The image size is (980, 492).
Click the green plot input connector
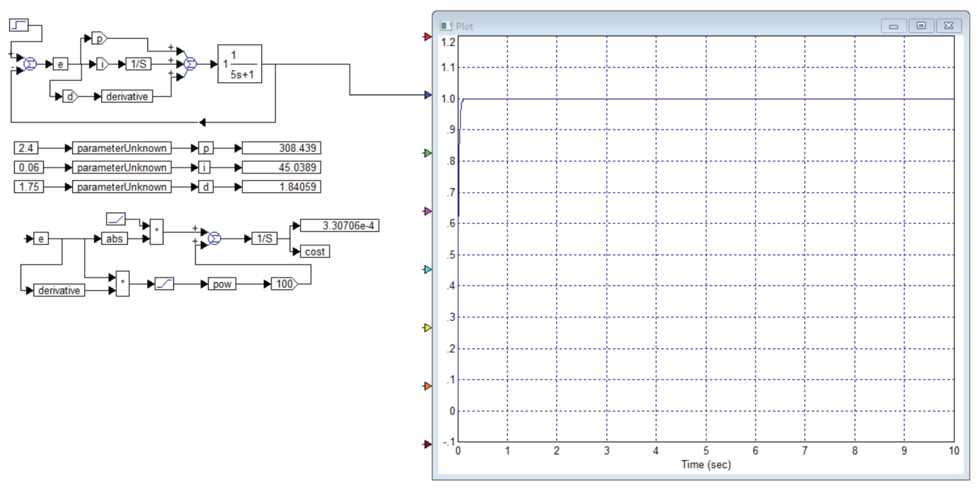(428, 153)
